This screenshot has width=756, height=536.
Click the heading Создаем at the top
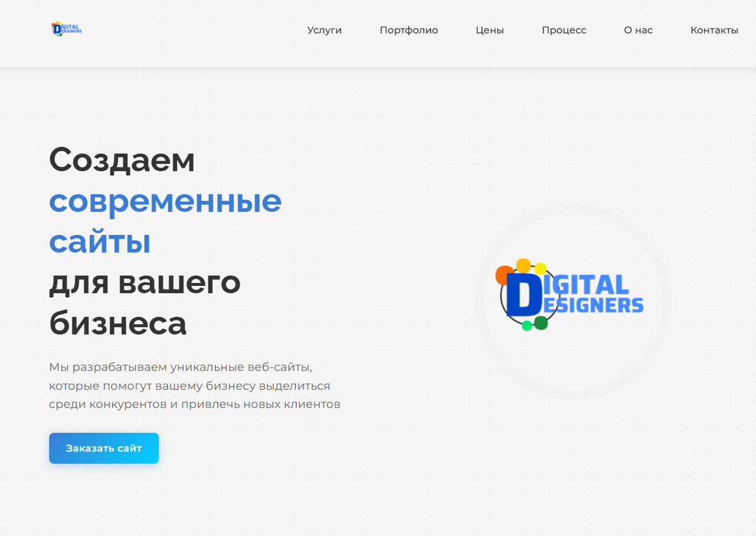click(122, 160)
